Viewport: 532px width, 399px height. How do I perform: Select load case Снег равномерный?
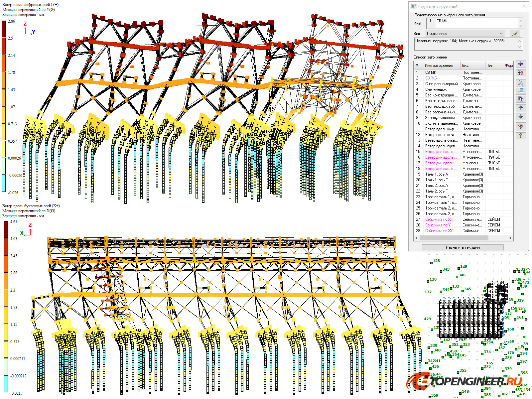tap(441, 84)
